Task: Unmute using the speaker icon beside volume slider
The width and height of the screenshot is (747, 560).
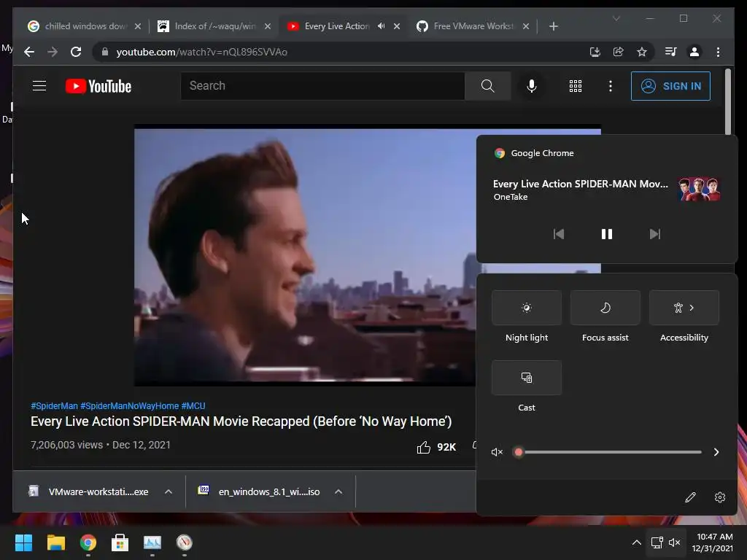Action: tap(497, 452)
